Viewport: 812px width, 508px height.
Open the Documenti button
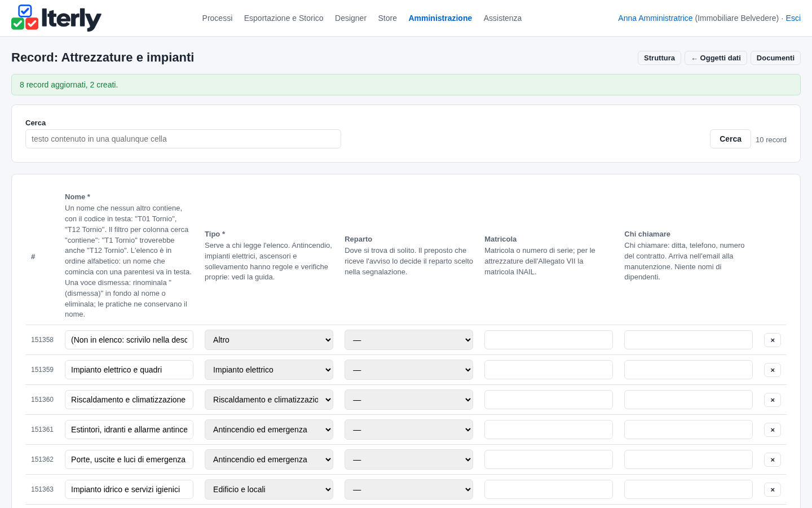point(775,58)
